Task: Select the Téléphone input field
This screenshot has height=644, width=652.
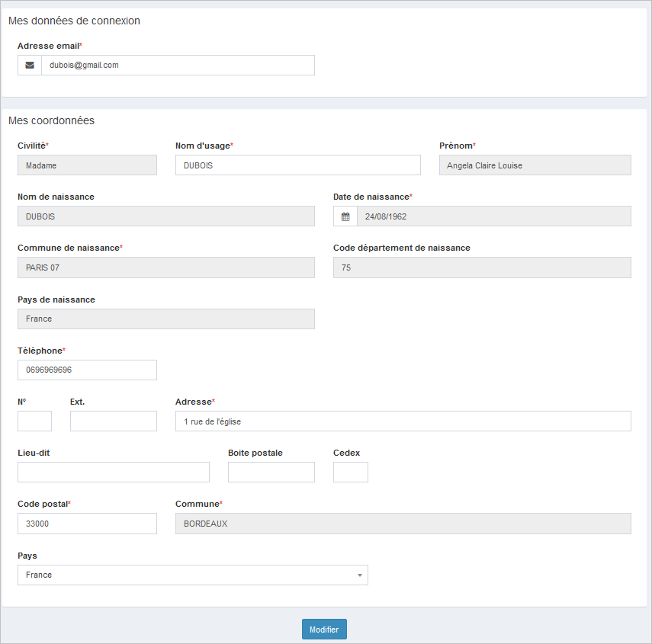Action: pos(87,370)
